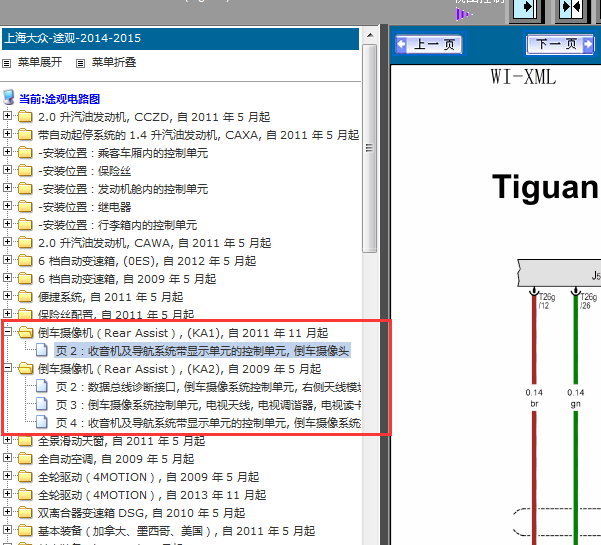Open 页 4：收音机及导航系统 page under KA2
The image size is (601, 545).
tap(208, 423)
